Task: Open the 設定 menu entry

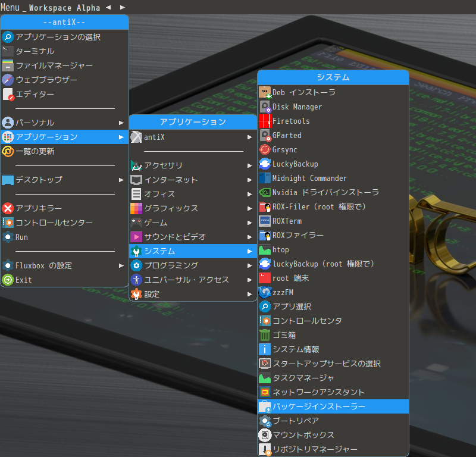Action: pos(193,294)
